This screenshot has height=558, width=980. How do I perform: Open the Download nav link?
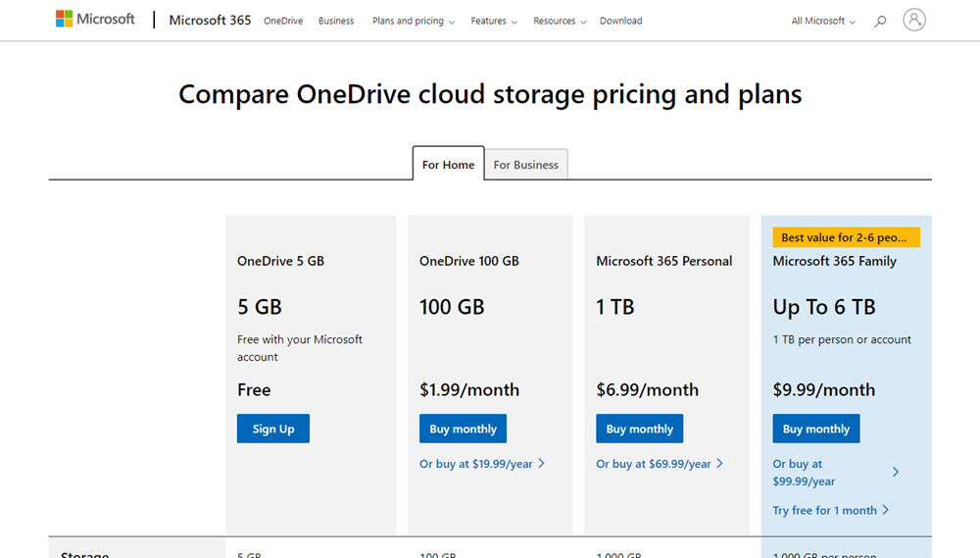[620, 21]
